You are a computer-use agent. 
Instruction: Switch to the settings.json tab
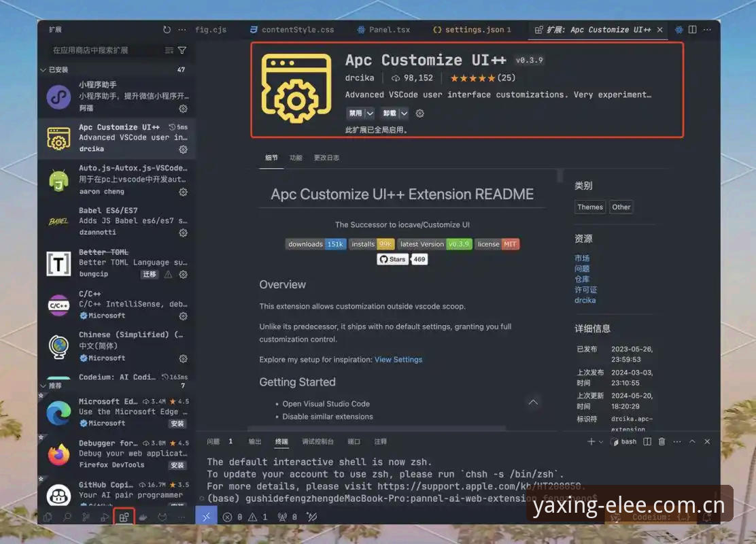point(472,29)
